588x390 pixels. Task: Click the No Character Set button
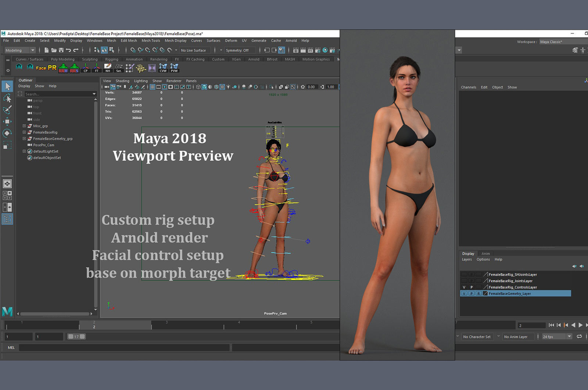[x=477, y=337]
